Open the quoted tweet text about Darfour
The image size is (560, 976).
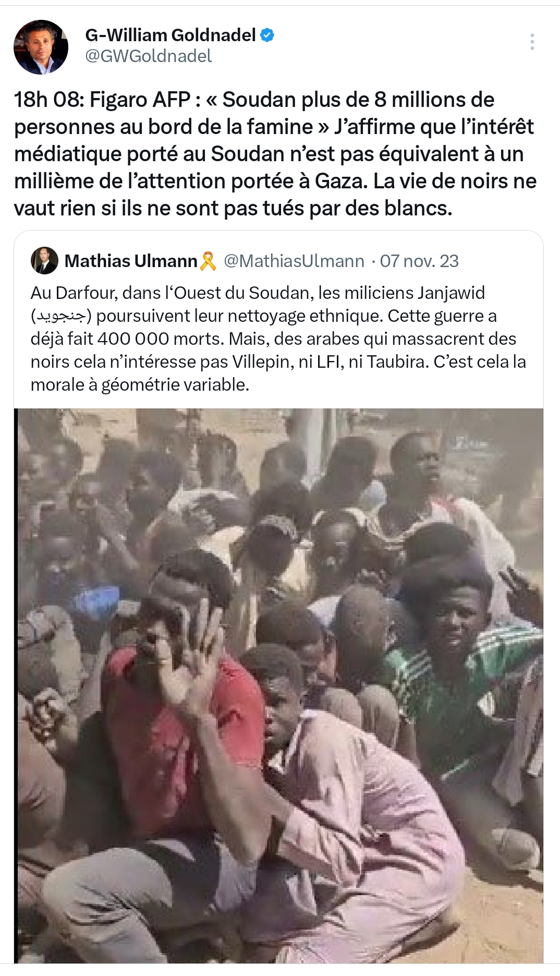(278, 339)
